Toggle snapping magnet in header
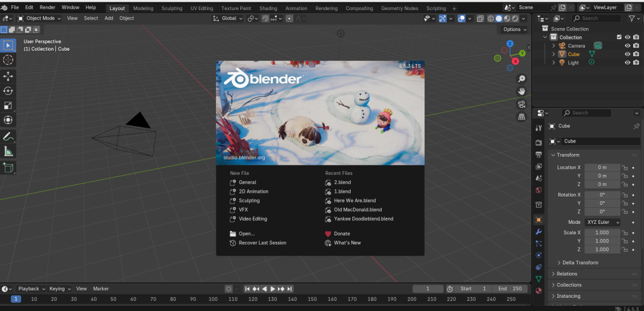This screenshot has width=644, height=311. [265, 19]
